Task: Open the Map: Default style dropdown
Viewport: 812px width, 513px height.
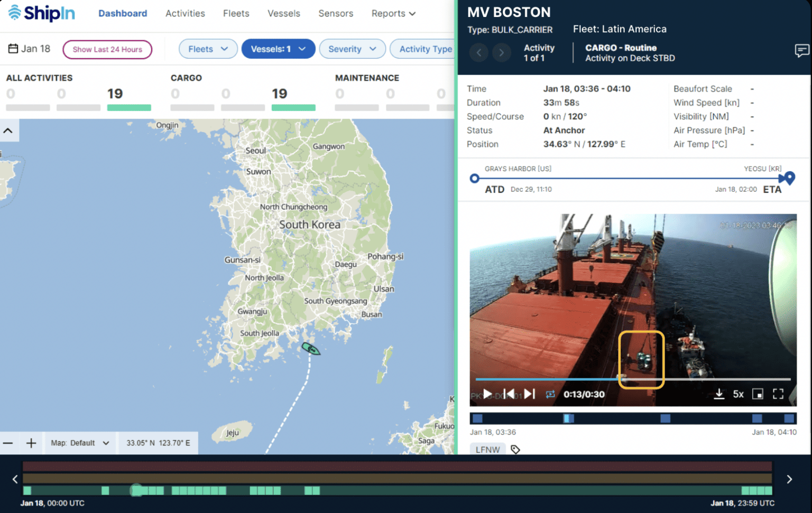Action: tap(80, 443)
